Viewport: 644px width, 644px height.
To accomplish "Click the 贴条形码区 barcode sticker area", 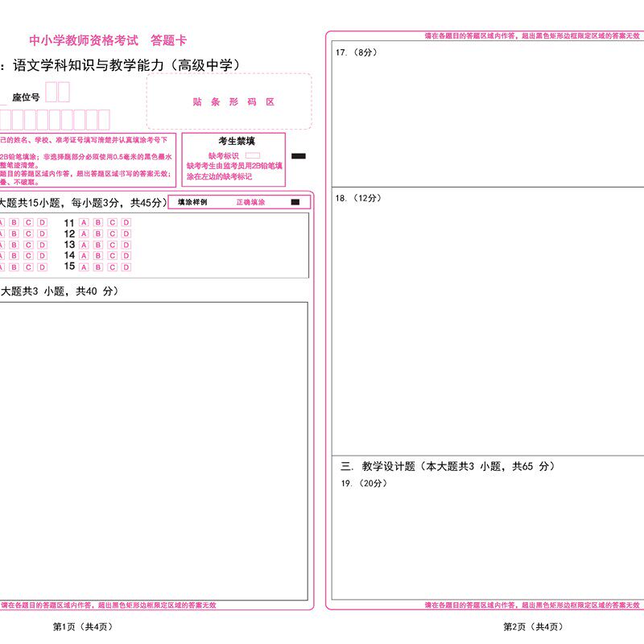I will point(229,101).
